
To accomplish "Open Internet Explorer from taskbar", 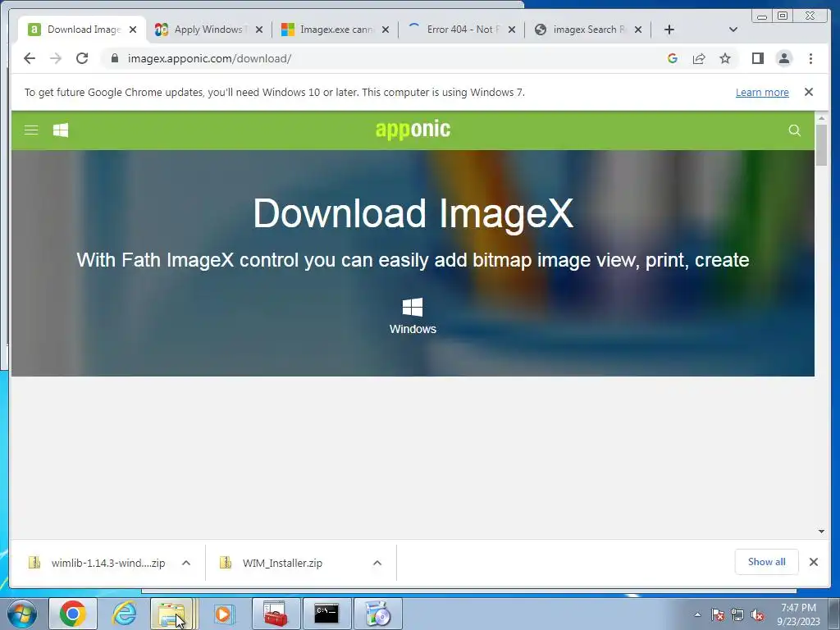I will (124, 614).
